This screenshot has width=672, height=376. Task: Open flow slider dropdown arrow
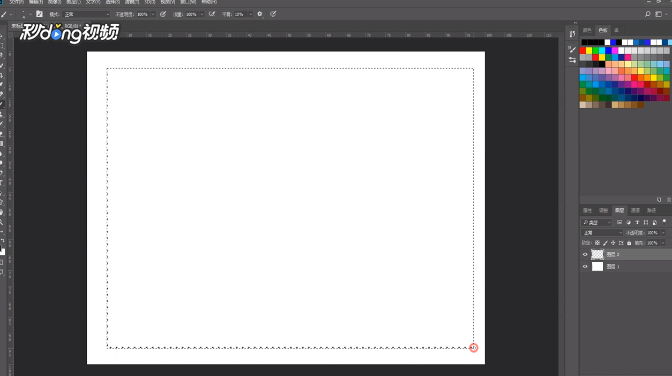click(202, 15)
